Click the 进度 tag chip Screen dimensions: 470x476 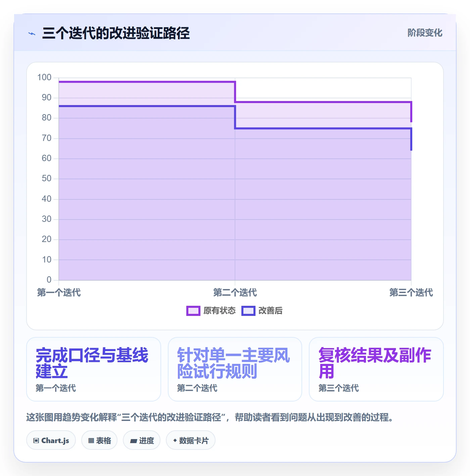(x=142, y=440)
